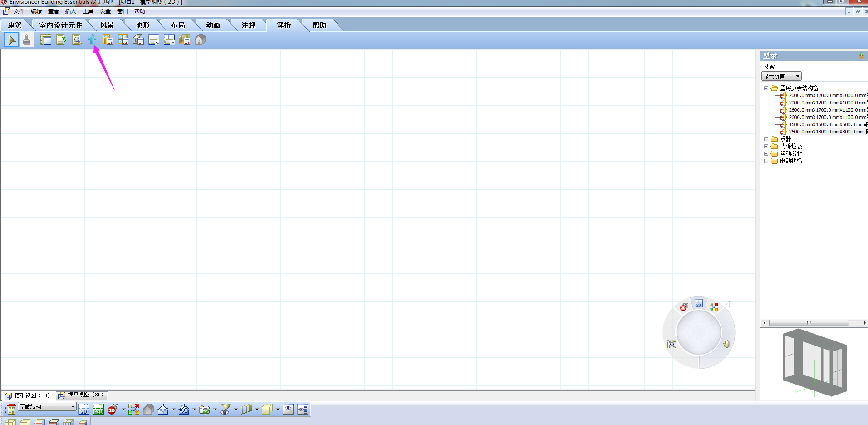
Task: Click the wireframe cube icon in bottom toolbar
Action: coord(267,410)
